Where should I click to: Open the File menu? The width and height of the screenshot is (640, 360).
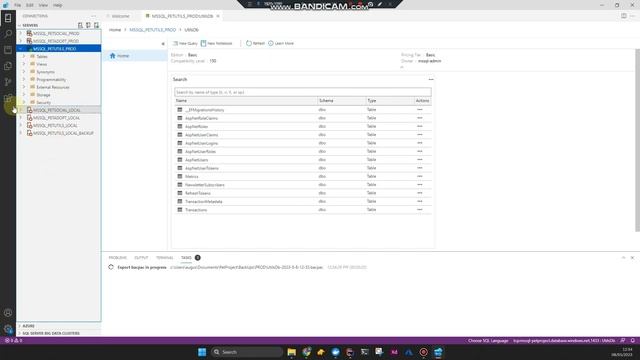[x=18, y=5]
